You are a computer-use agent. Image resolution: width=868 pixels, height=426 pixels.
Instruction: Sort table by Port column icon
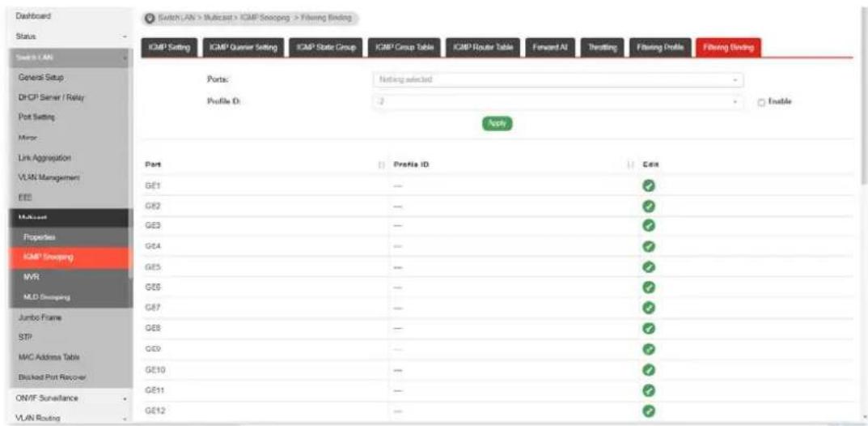381,164
